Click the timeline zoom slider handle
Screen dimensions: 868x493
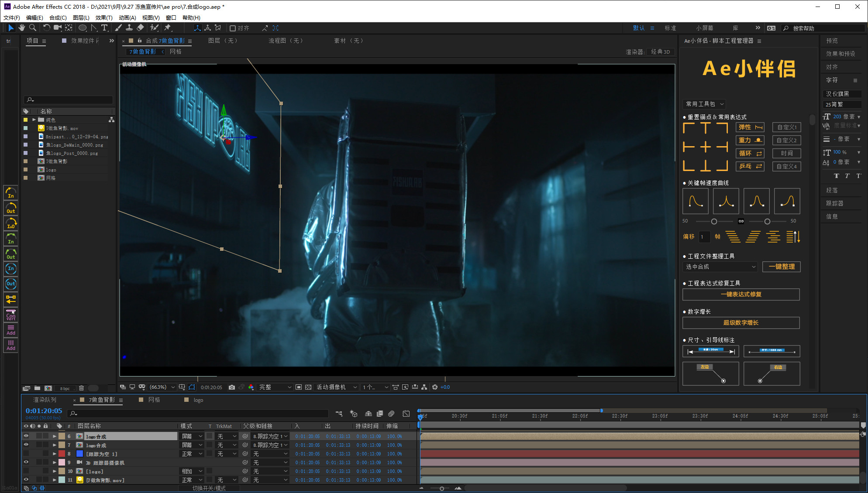[442, 488]
